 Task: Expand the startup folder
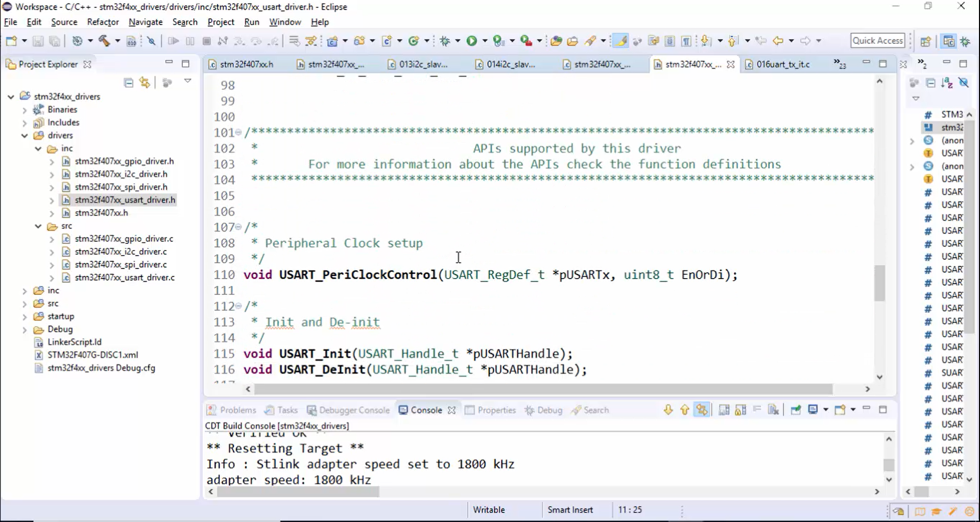click(25, 316)
